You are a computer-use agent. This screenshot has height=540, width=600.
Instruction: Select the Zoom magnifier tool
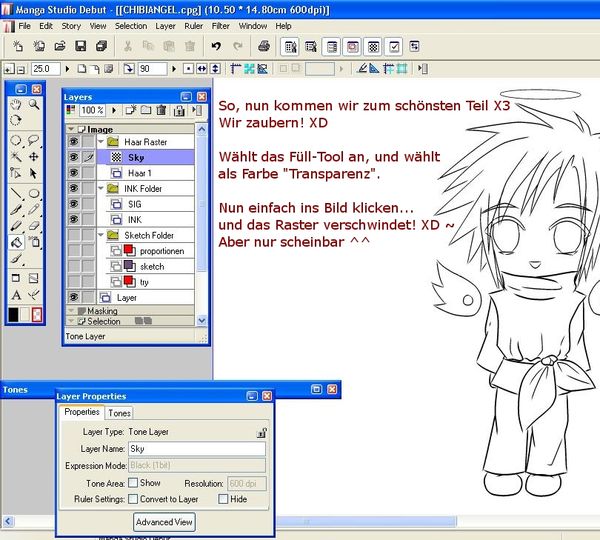pos(34,104)
